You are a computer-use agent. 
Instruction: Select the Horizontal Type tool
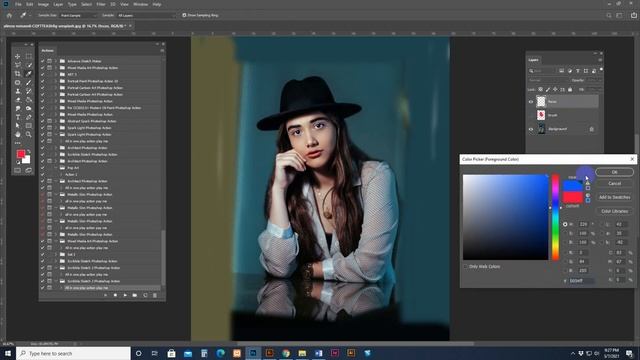(x=18, y=117)
